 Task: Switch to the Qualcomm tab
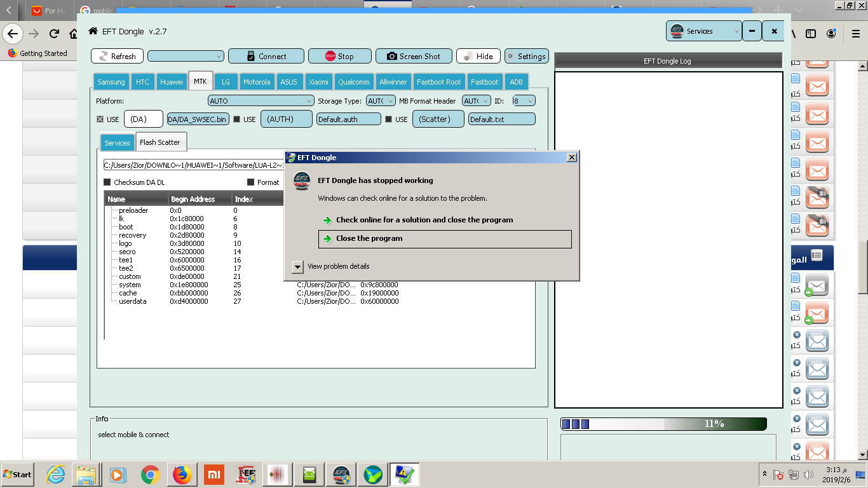click(x=354, y=82)
